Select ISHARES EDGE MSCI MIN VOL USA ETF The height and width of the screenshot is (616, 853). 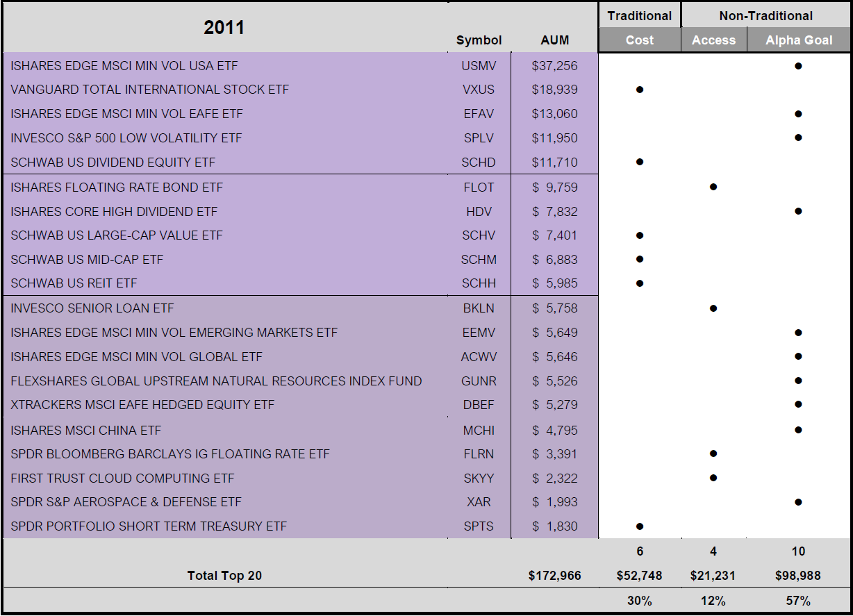coord(124,66)
